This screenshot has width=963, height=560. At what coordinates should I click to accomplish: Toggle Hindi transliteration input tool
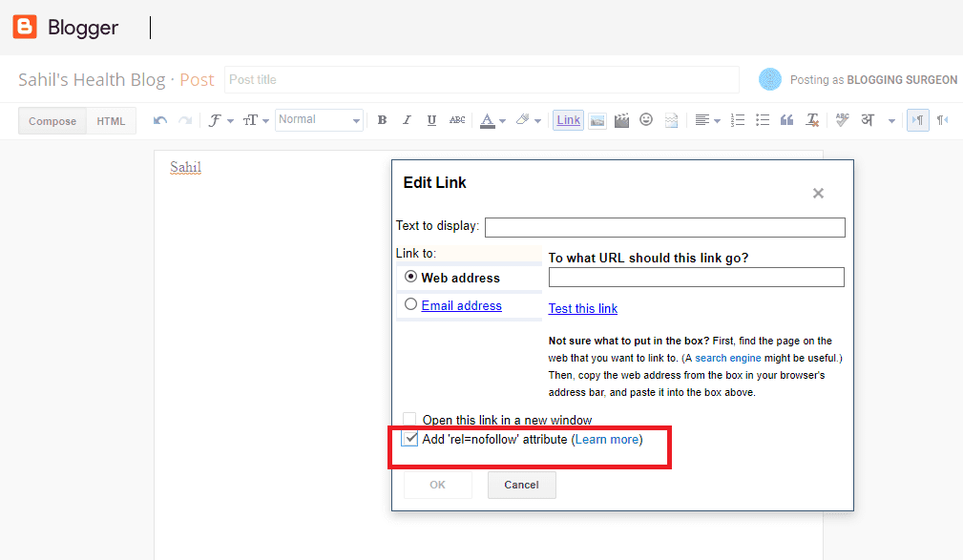pyautogui.click(x=868, y=120)
